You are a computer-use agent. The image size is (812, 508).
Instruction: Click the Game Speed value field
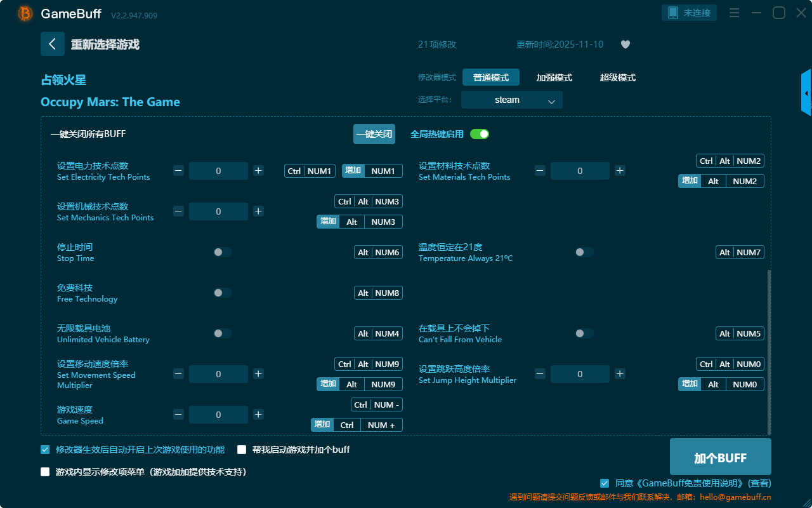[x=218, y=415]
